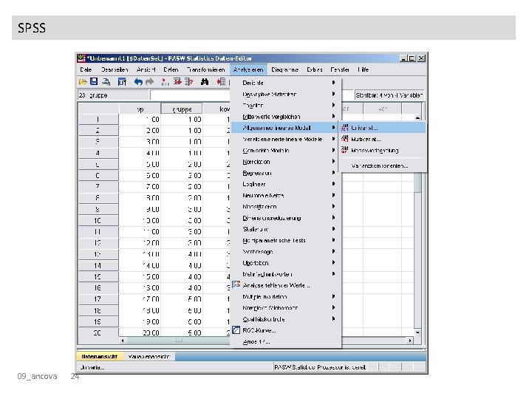532x399 pixels.
Task: Click the Insert cases toolbar icon
Action: 221,82
